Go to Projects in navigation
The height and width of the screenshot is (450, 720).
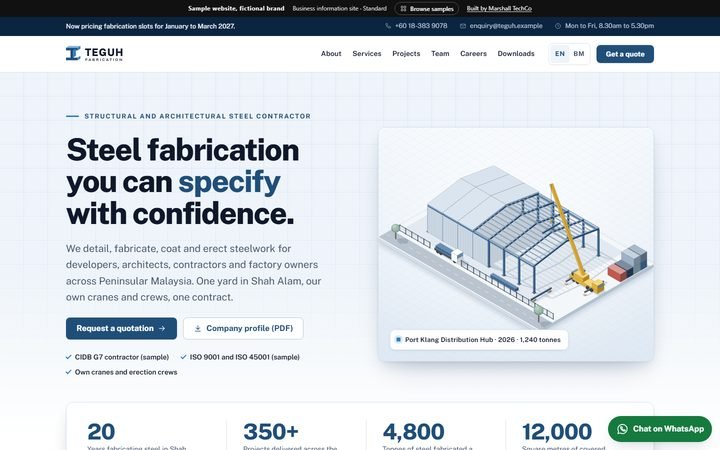[406, 54]
